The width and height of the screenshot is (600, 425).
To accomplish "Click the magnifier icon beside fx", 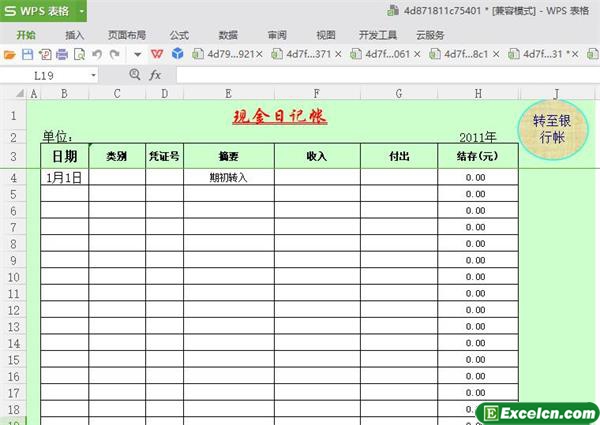I will (x=135, y=75).
